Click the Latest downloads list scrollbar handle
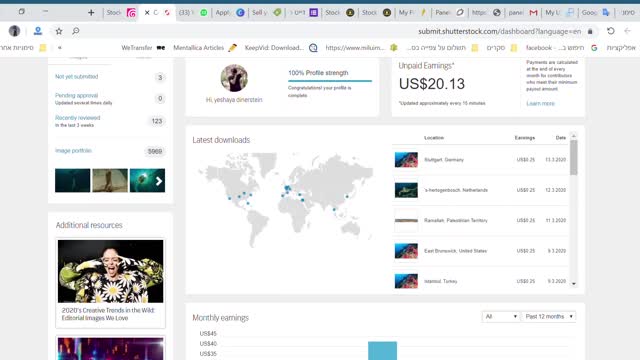This screenshot has width=640, height=360. pos(574,158)
